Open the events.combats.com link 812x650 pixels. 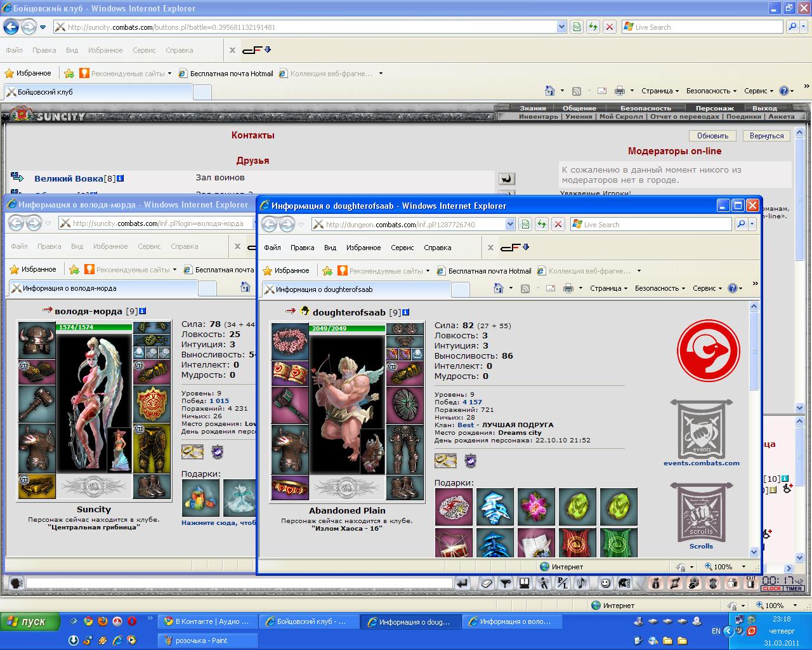(x=702, y=463)
